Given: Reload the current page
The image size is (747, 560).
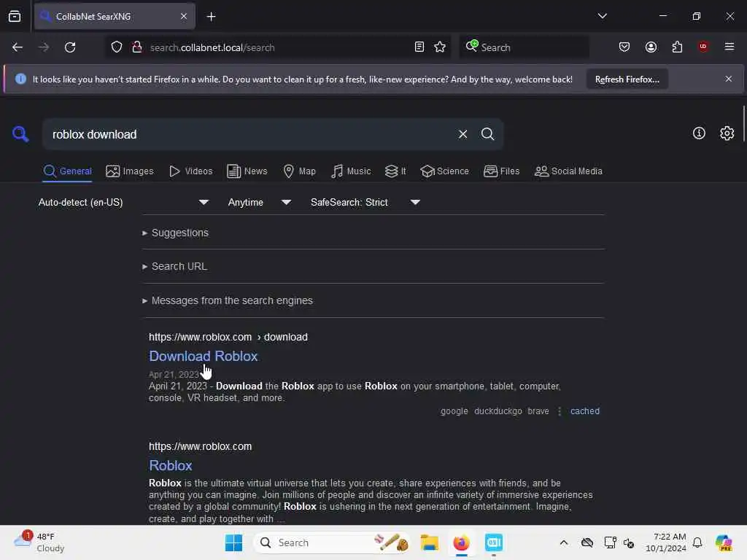Looking at the screenshot, I should click(x=70, y=47).
